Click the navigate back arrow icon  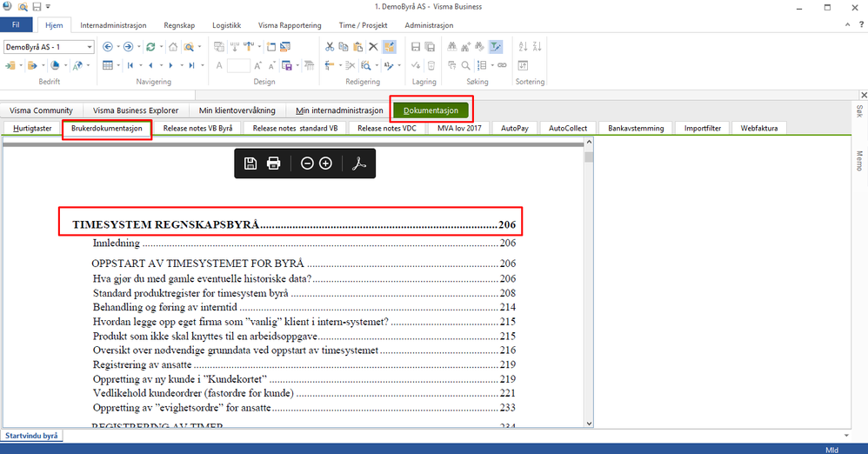tap(108, 47)
